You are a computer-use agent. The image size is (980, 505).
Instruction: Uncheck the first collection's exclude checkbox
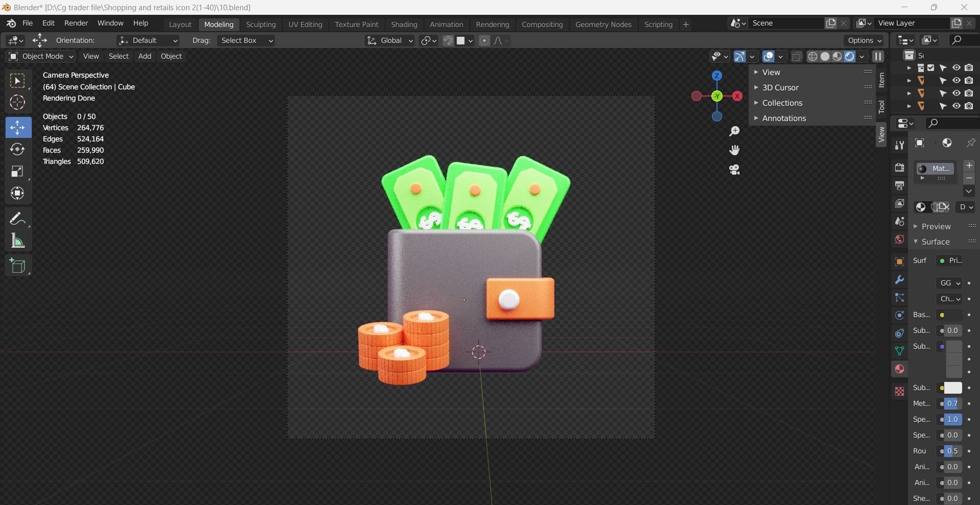click(x=930, y=67)
